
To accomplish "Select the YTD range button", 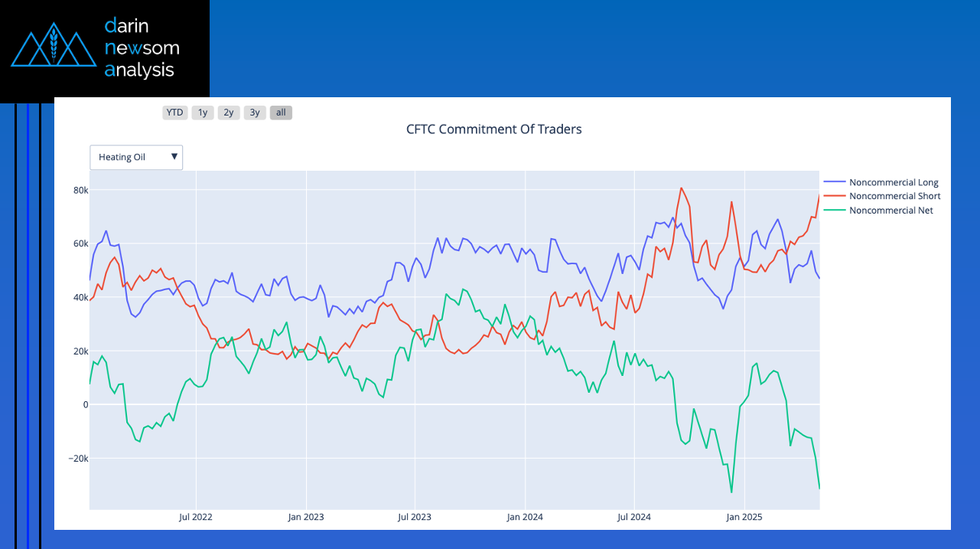I will (x=175, y=113).
